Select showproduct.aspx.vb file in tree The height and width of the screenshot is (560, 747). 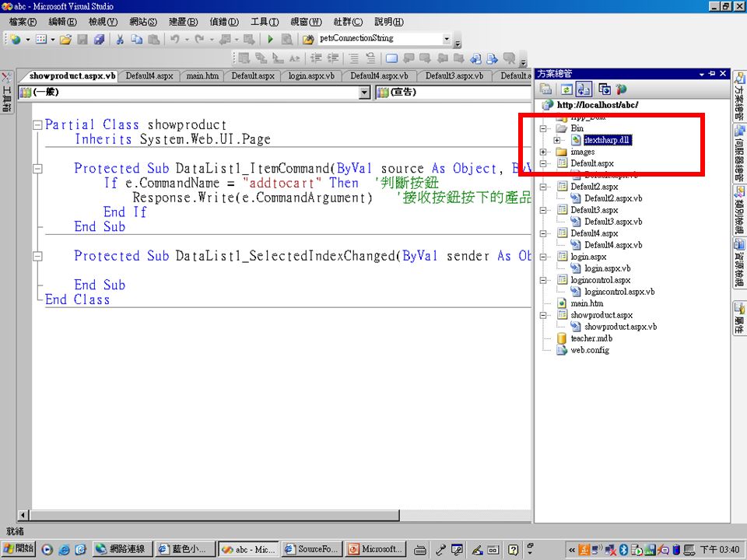tap(621, 327)
